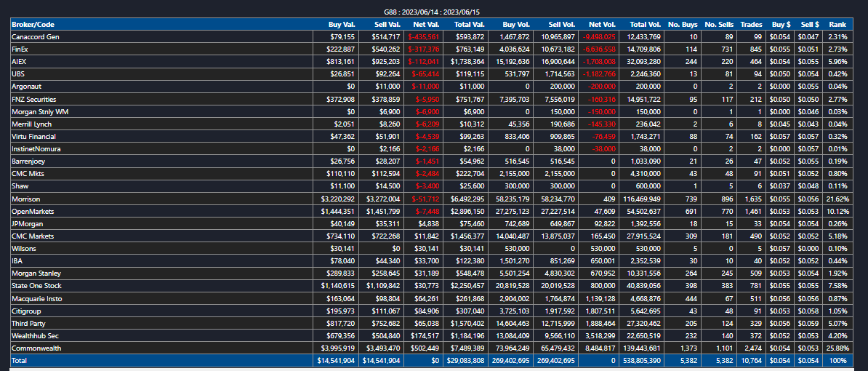Viewport: 868px width, 371px height.
Task: Click the Net Vol. column header
Action: [602, 25]
